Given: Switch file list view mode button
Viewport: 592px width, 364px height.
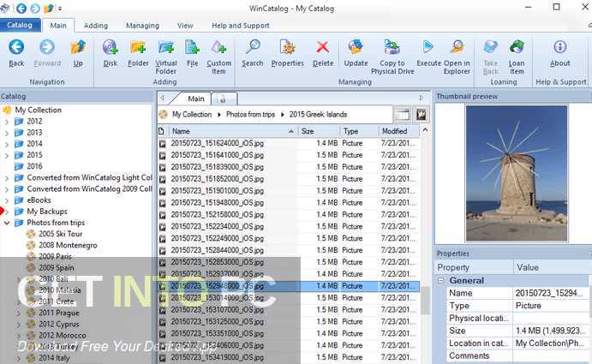Looking at the screenshot, I should click(403, 115).
